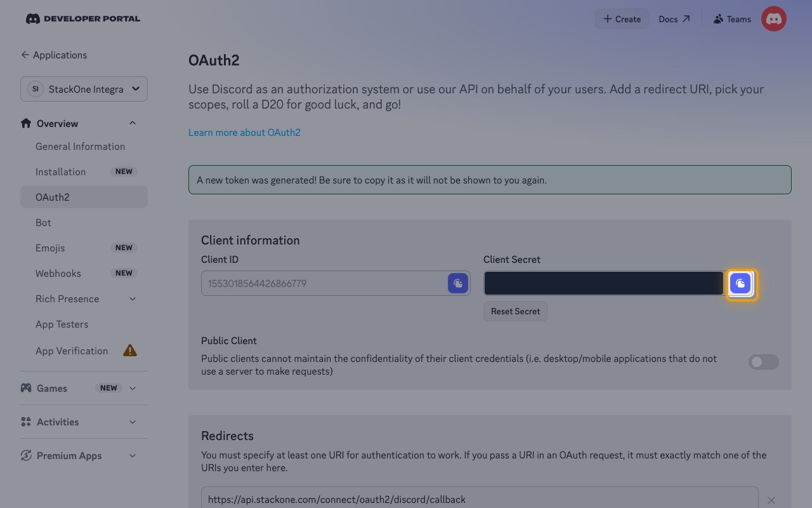
Task: Expand the Rich Presence submenu
Action: (x=133, y=299)
